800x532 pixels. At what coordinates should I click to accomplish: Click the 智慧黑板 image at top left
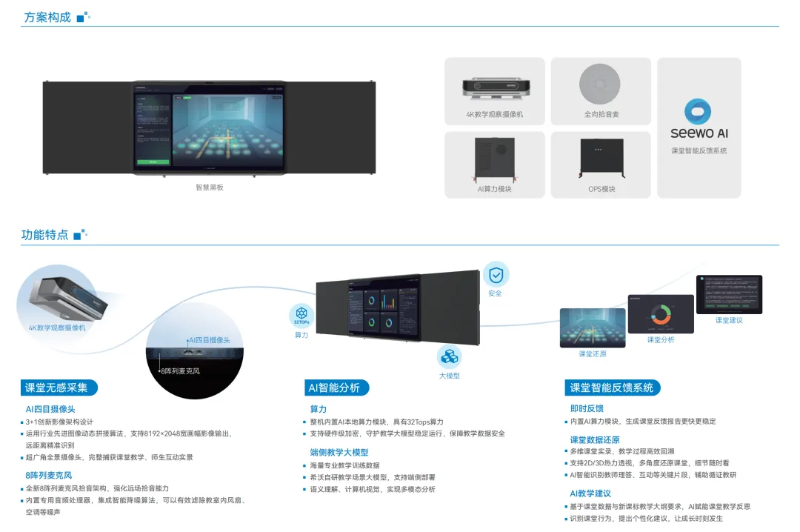point(209,127)
